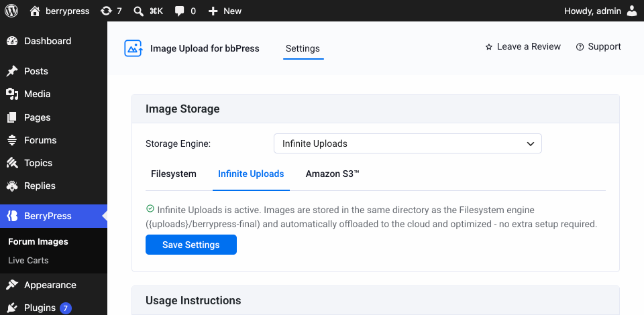The width and height of the screenshot is (644, 315).
Task: Click the Usage Instructions section heading
Action: click(x=193, y=300)
